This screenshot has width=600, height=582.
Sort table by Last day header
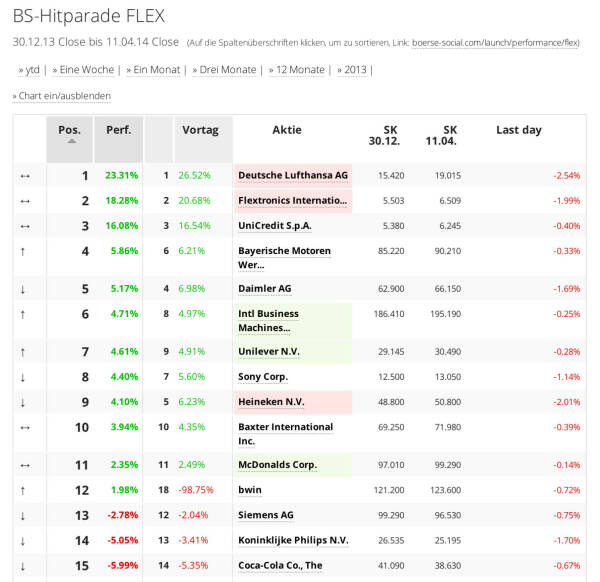pyautogui.click(x=518, y=130)
